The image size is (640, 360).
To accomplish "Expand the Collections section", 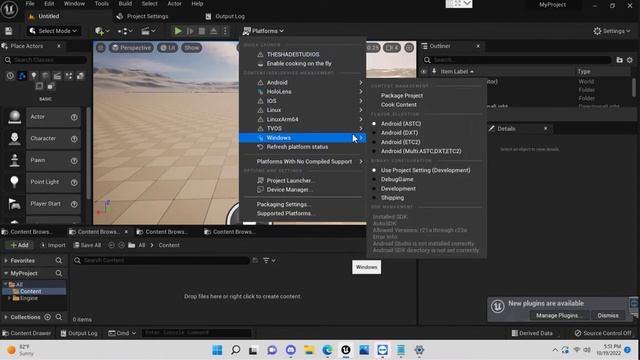I will click(x=6, y=317).
